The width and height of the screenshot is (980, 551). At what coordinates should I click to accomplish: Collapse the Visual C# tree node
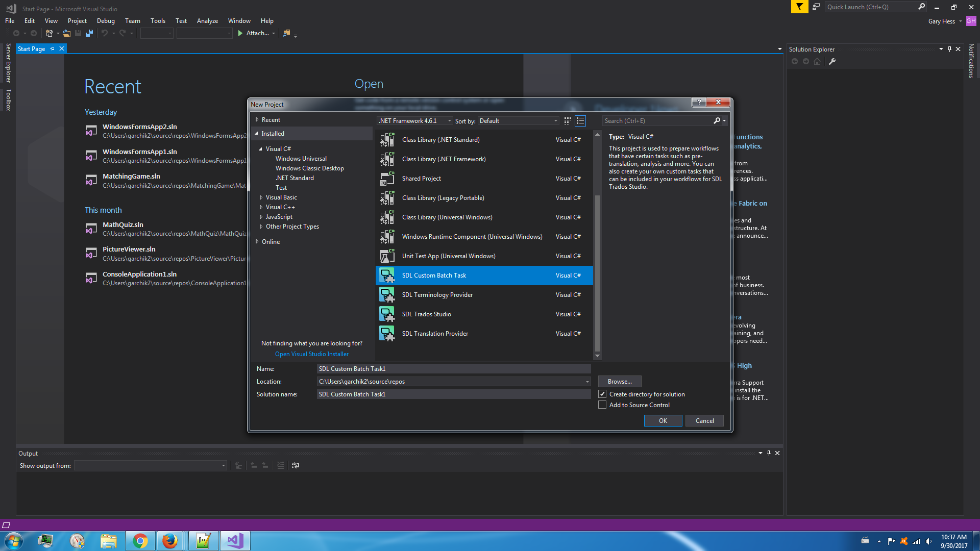click(260, 149)
